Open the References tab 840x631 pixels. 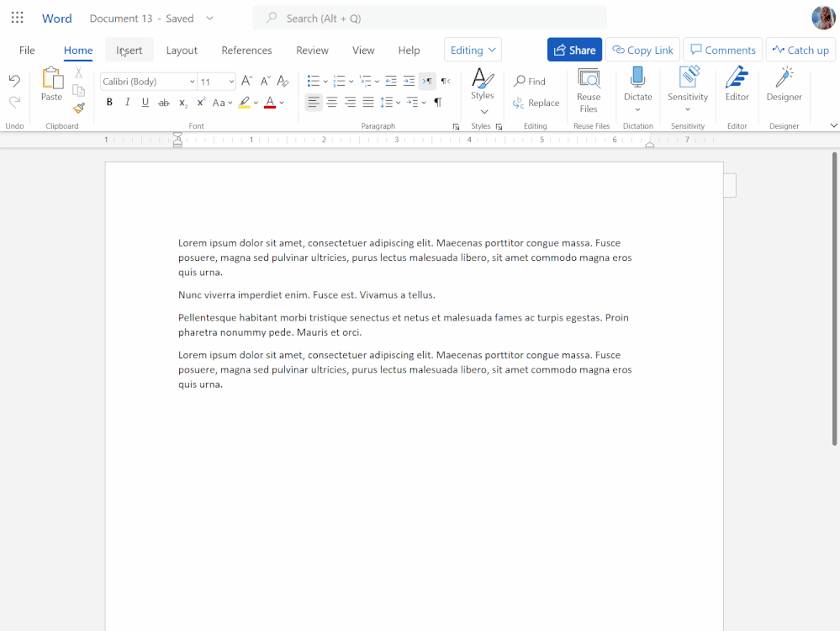coord(246,50)
